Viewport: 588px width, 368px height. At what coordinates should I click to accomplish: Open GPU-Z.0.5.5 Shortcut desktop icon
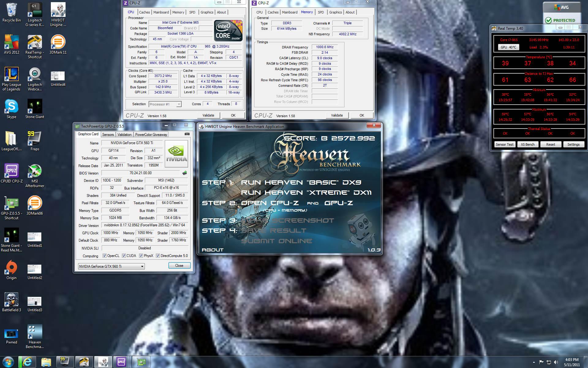point(12,208)
